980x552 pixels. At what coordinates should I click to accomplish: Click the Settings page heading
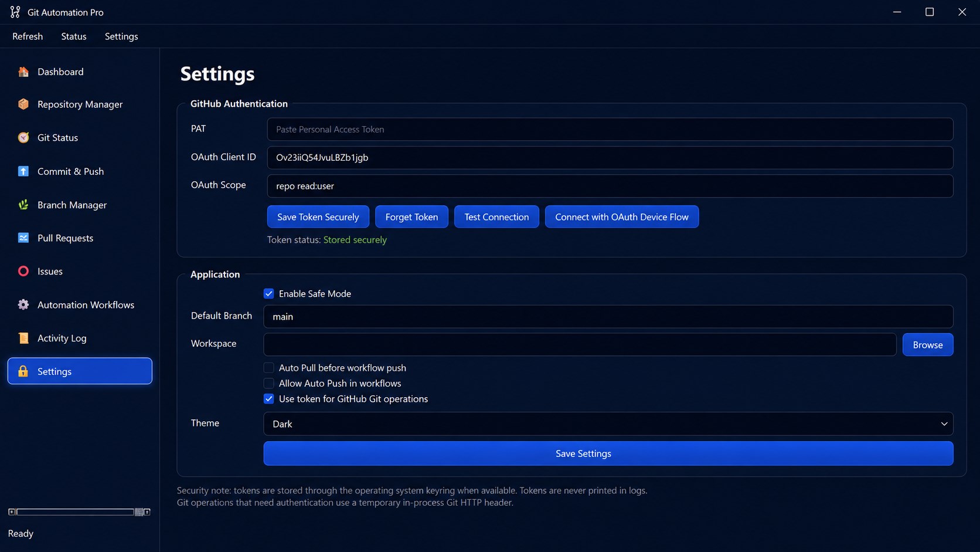[217, 74]
